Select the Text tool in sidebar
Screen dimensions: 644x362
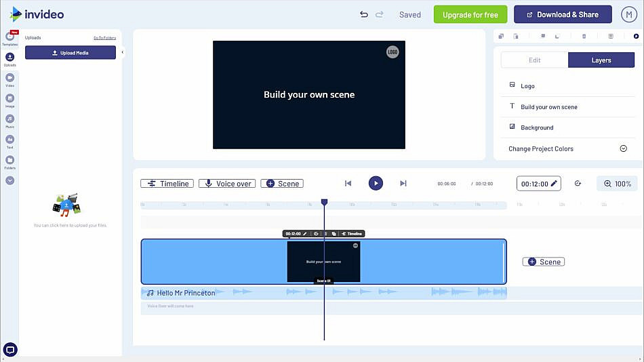(9, 140)
